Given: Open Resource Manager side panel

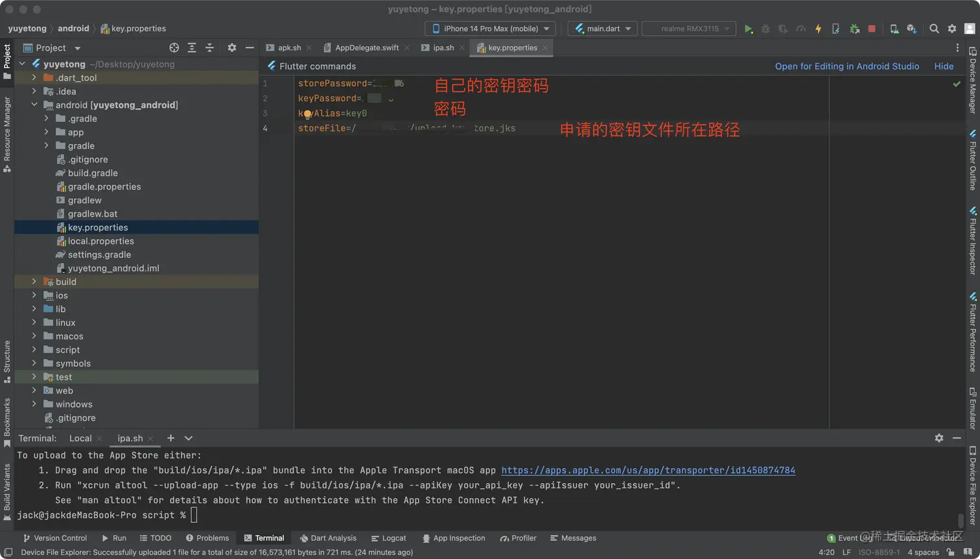Looking at the screenshot, I should click(7, 134).
